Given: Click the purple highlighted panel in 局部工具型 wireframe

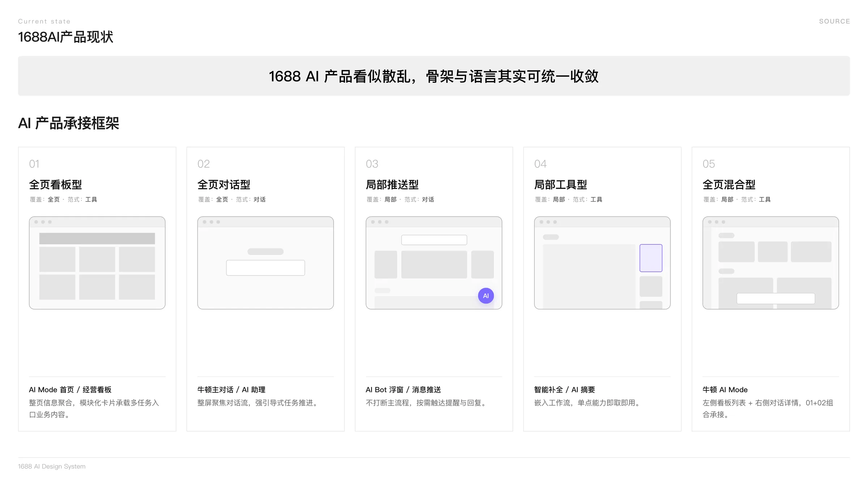Looking at the screenshot, I should tap(651, 258).
